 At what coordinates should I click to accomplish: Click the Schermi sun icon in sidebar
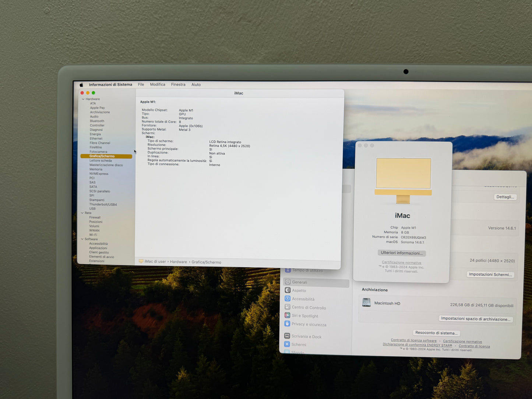287,344
